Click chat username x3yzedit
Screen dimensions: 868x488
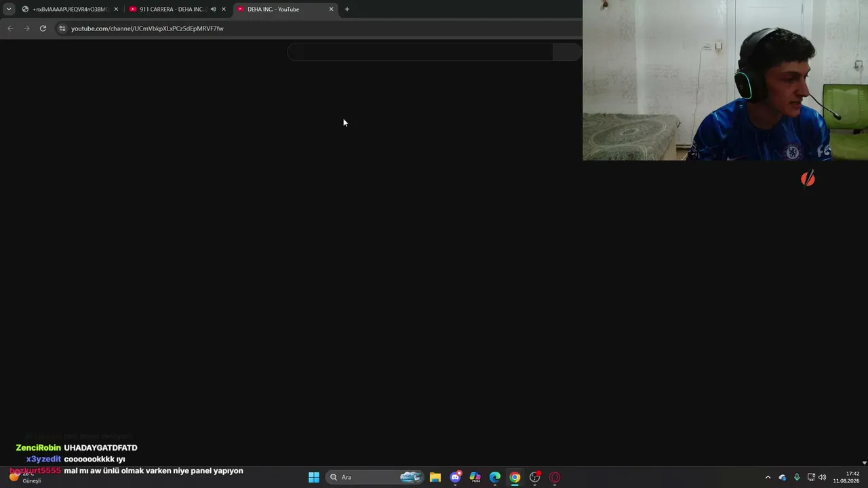(x=43, y=459)
